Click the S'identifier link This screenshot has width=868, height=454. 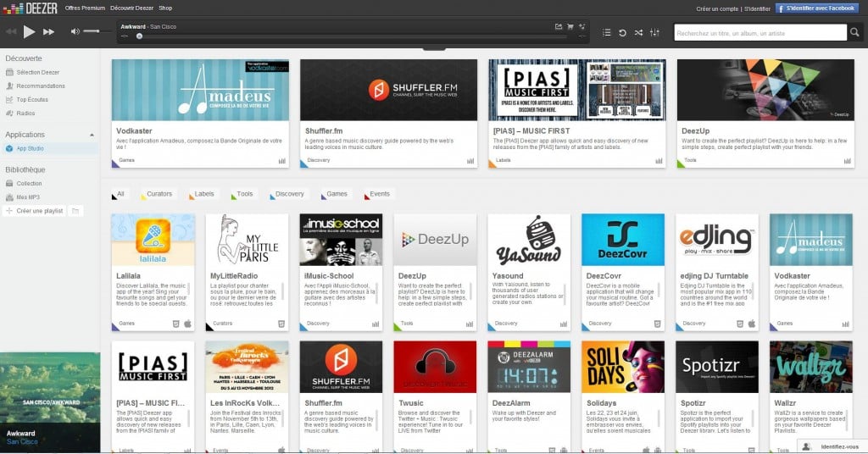coord(757,8)
